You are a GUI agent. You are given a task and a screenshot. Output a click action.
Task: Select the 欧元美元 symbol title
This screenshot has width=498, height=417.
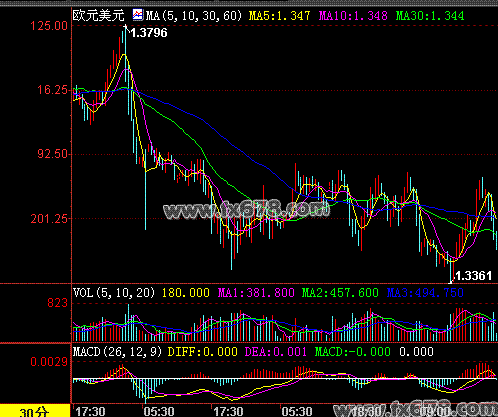(x=99, y=15)
